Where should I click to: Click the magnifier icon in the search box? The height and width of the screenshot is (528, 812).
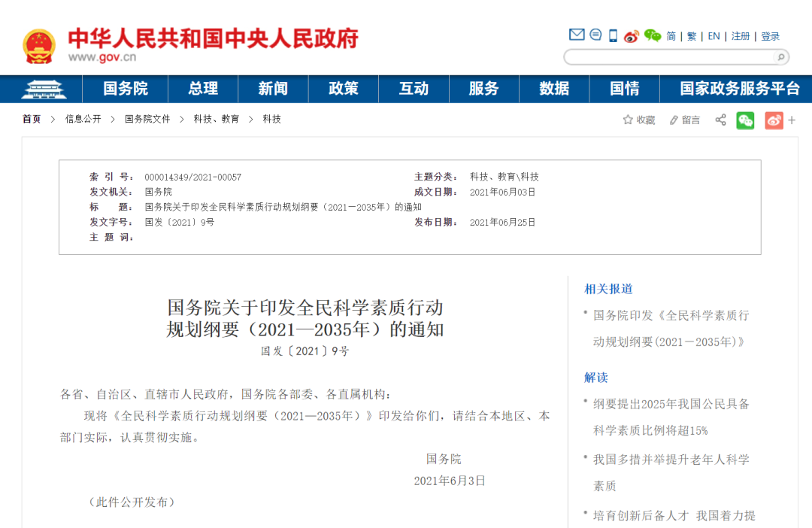(781, 57)
